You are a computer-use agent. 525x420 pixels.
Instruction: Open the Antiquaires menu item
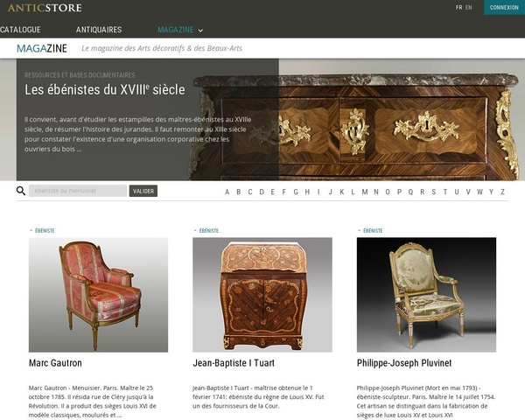99,30
